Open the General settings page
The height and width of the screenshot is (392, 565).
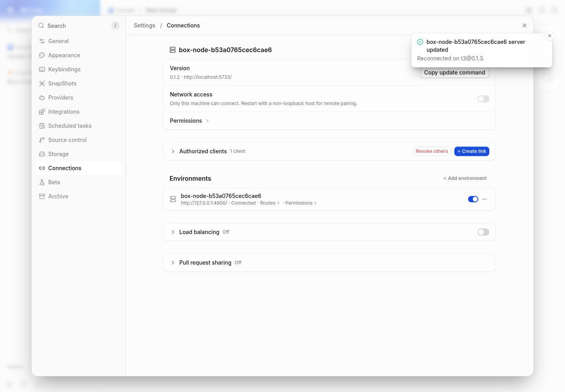coord(78,41)
